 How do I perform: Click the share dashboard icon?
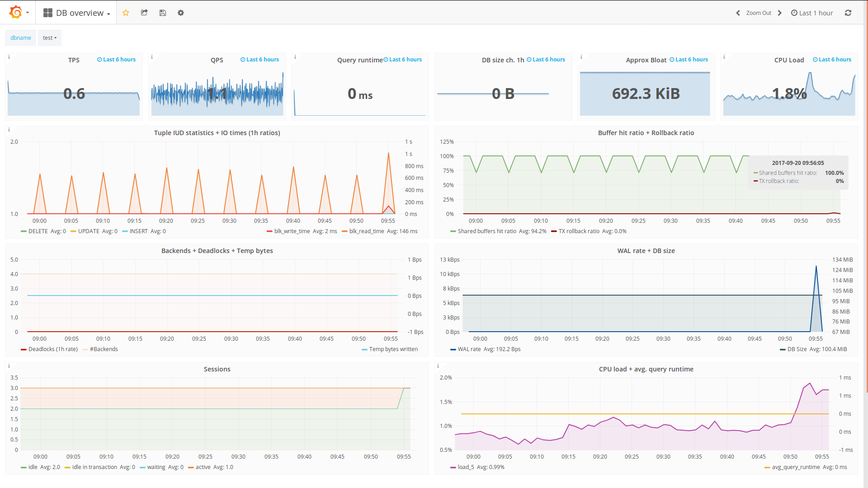click(x=144, y=13)
